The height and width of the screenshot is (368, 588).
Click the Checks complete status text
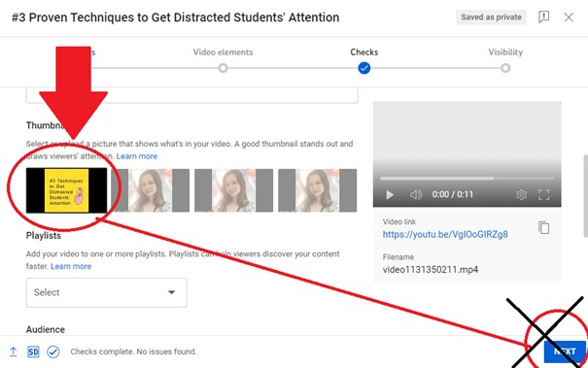133,351
